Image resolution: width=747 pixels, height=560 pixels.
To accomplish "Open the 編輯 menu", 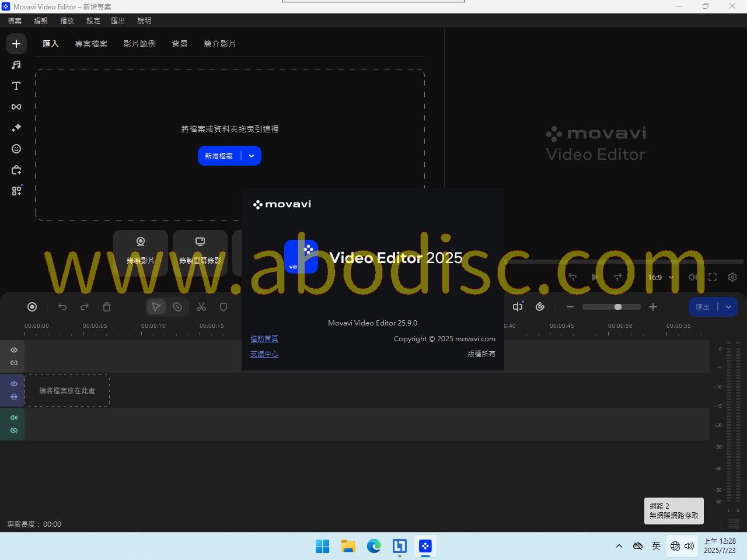I will [x=41, y=20].
